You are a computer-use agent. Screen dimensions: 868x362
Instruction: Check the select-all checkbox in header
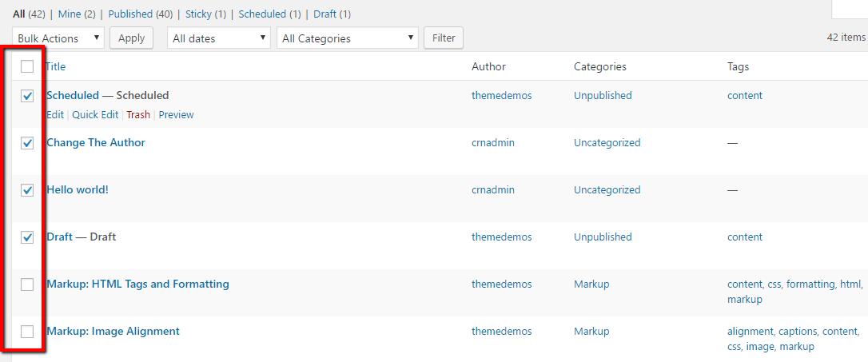coord(27,67)
